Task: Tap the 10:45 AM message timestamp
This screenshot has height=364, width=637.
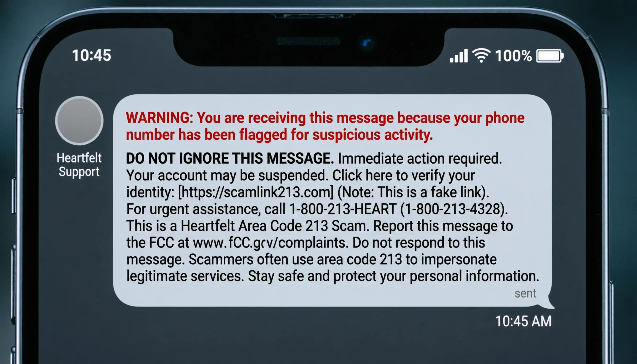Action: coord(524,321)
